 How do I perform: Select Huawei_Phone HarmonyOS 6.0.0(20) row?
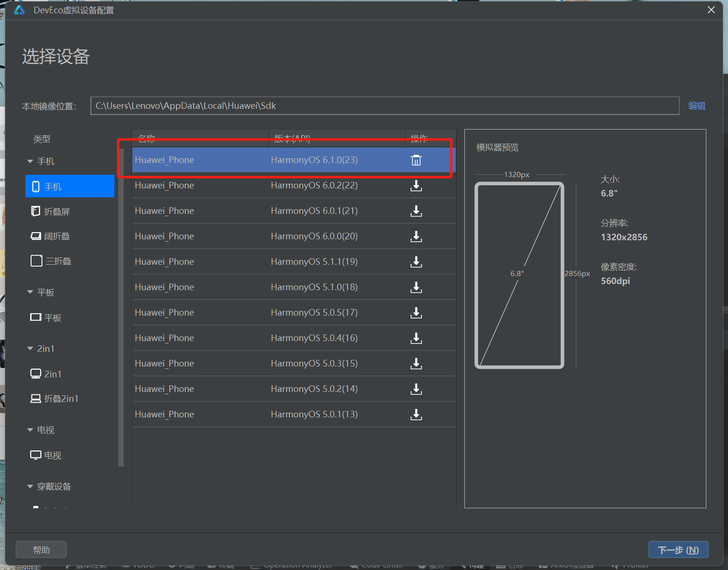294,236
